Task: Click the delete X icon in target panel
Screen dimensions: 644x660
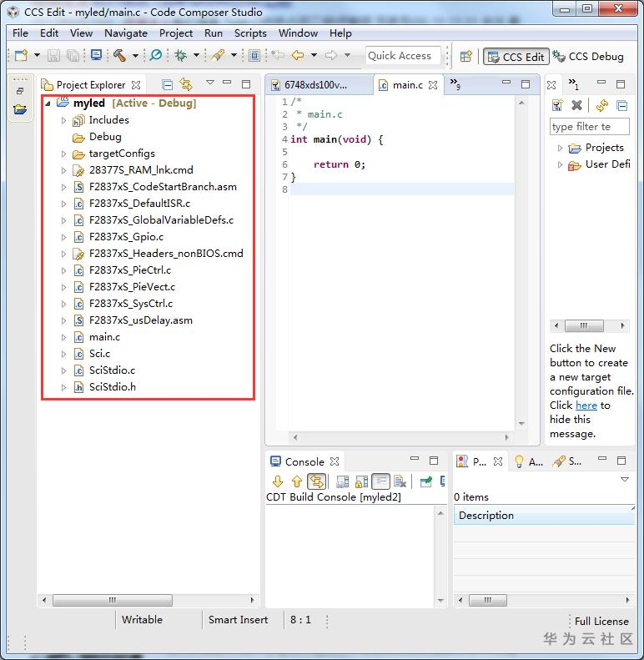Action: pos(576,105)
